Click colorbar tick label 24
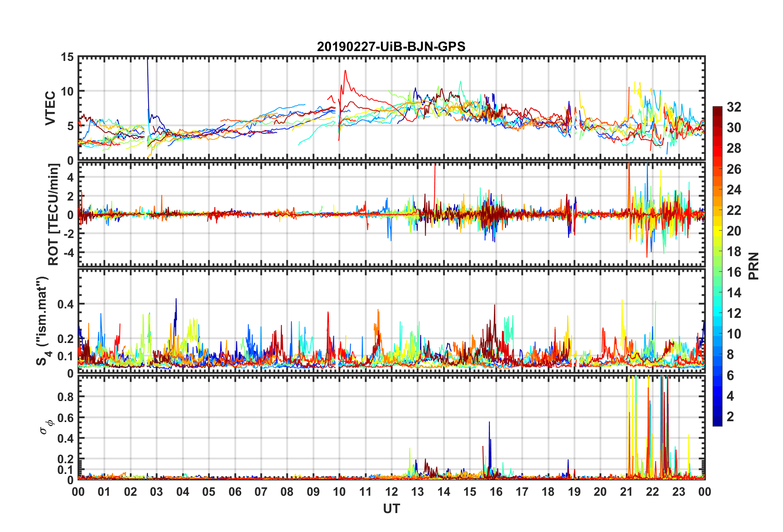 [x=734, y=189]
